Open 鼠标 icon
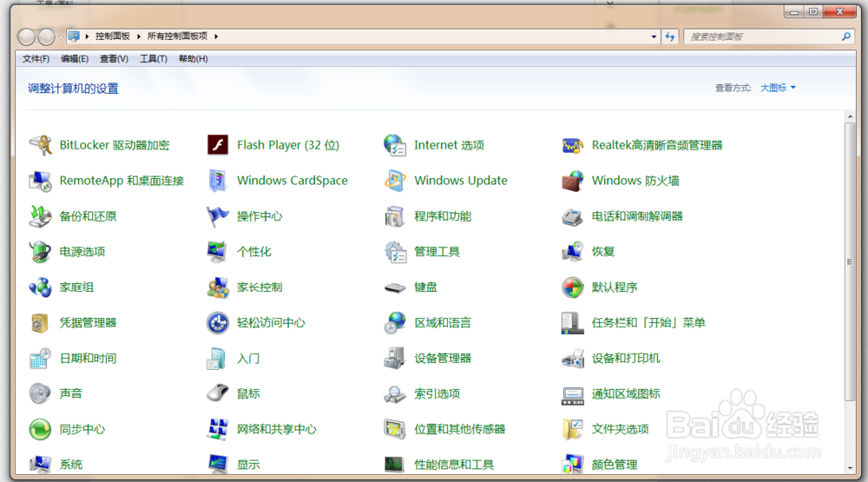Screen dimensions: 868x482 (218, 393)
